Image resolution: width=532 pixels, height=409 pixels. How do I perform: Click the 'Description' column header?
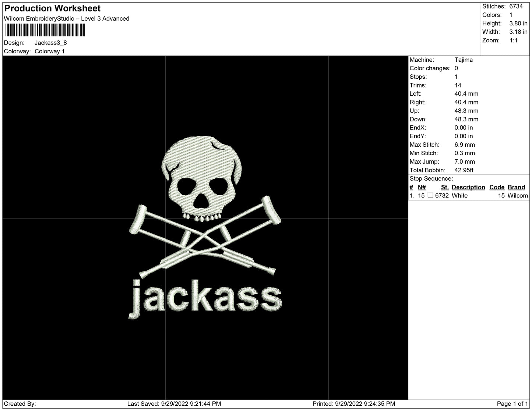(x=468, y=187)
